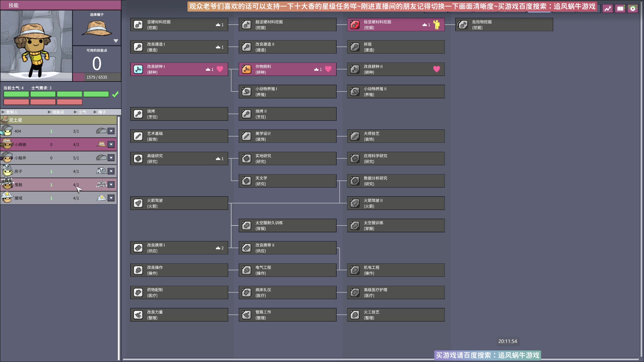Image resolution: width=644 pixels, height=362 pixels.
Task: Click the 拆毁 demolish skill icon
Action: (x=355, y=47)
